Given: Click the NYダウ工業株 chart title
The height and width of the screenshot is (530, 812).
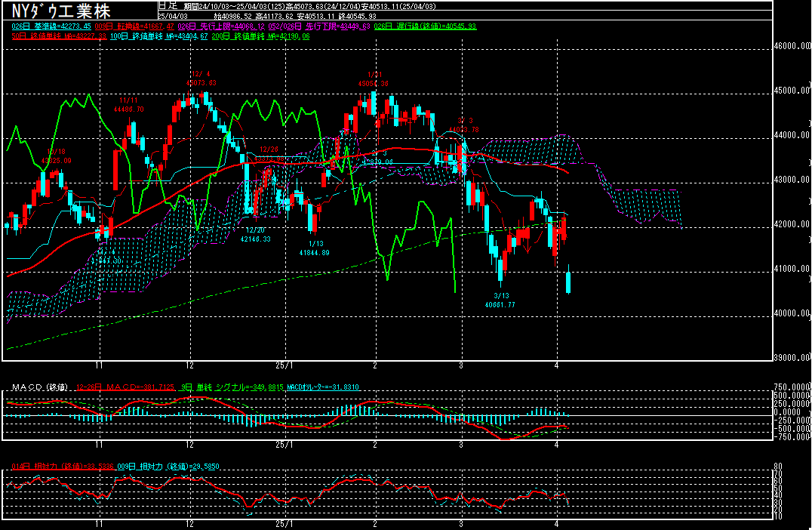Looking at the screenshot, I should point(61,11).
